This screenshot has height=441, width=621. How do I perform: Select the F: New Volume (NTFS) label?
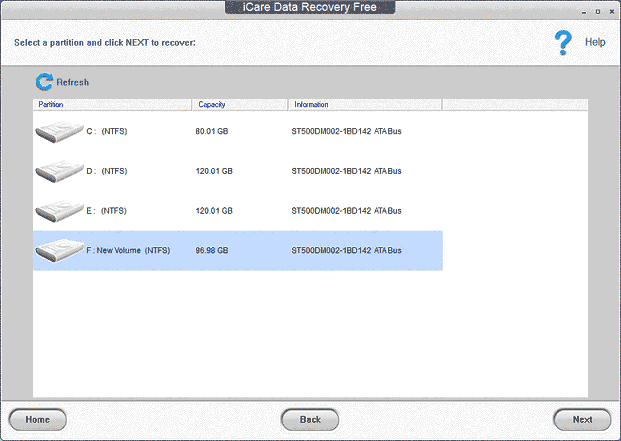128,250
